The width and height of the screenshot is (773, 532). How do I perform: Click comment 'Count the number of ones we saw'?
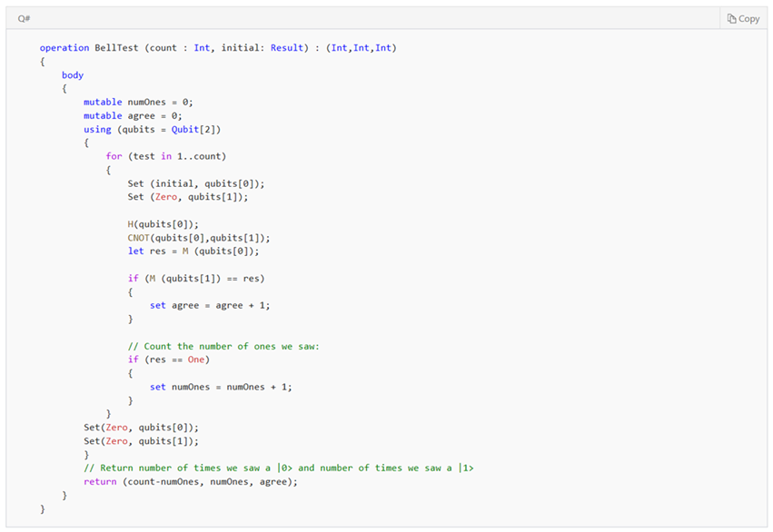[x=223, y=346]
